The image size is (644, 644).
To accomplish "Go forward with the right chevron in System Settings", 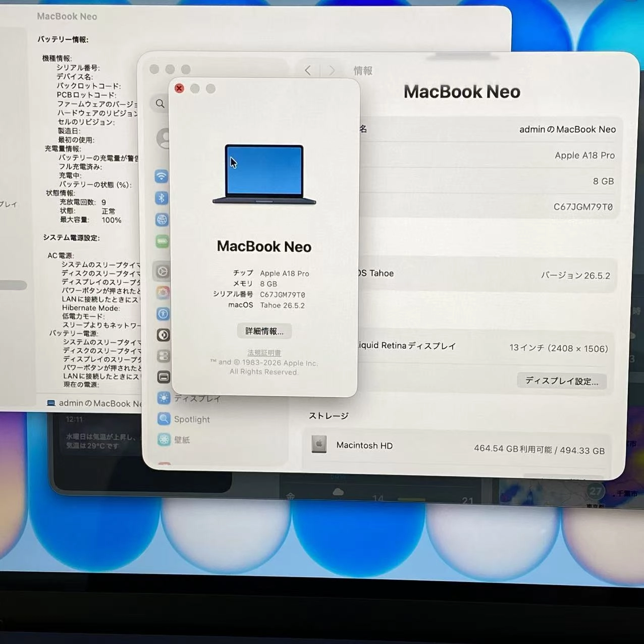I will pyautogui.click(x=332, y=71).
